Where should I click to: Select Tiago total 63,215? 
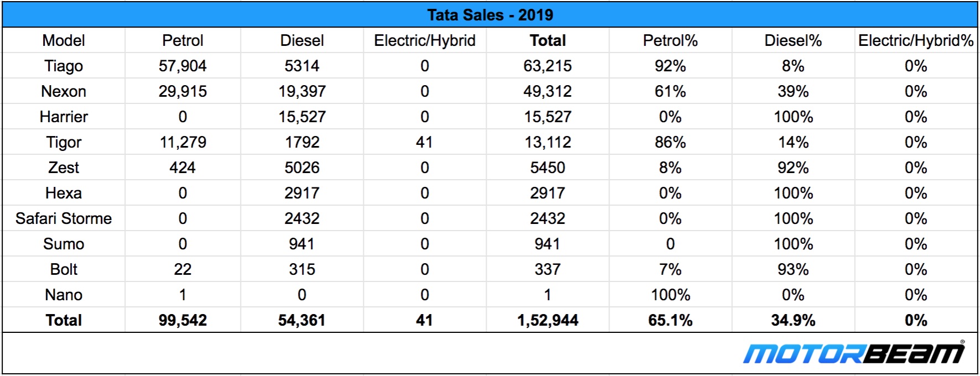[x=548, y=66]
